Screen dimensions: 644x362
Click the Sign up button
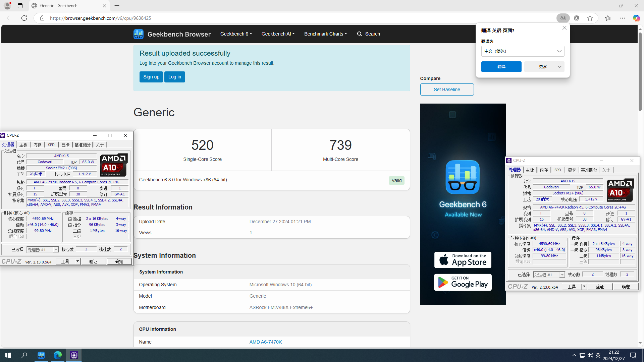pyautogui.click(x=151, y=77)
